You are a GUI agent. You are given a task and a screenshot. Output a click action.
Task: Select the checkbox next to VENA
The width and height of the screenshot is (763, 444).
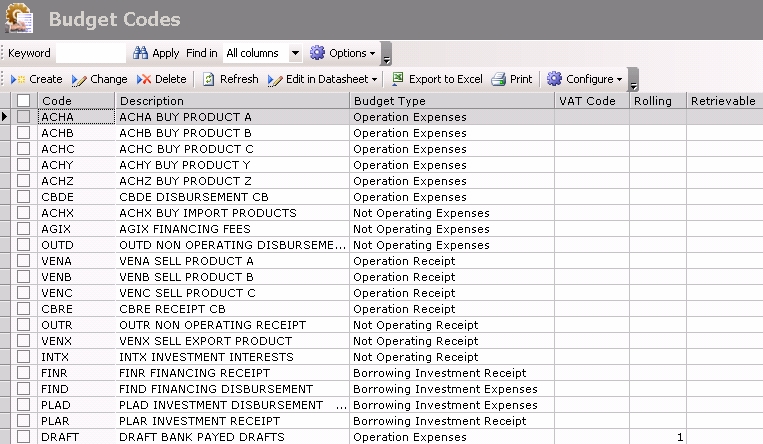coord(24,261)
